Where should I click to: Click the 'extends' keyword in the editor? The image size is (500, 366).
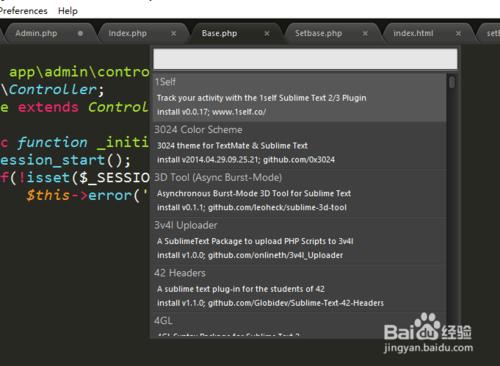coord(48,107)
